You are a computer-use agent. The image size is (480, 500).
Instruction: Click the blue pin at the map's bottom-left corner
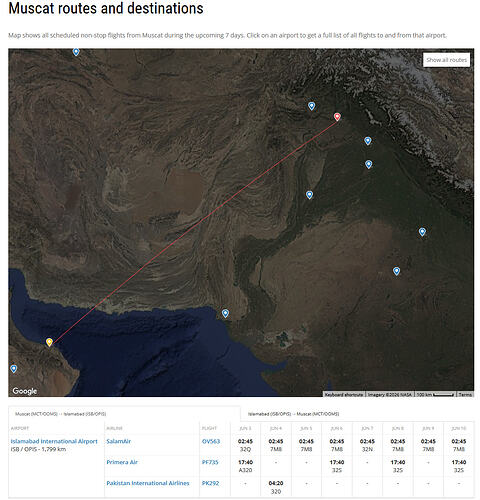click(14, 369)
